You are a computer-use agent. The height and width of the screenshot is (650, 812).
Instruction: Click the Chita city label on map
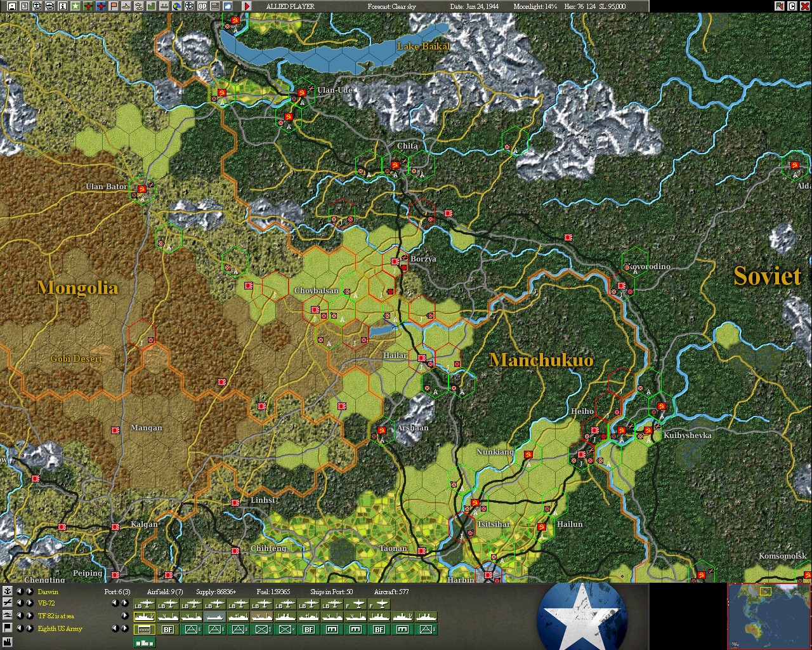coord(407,146)
